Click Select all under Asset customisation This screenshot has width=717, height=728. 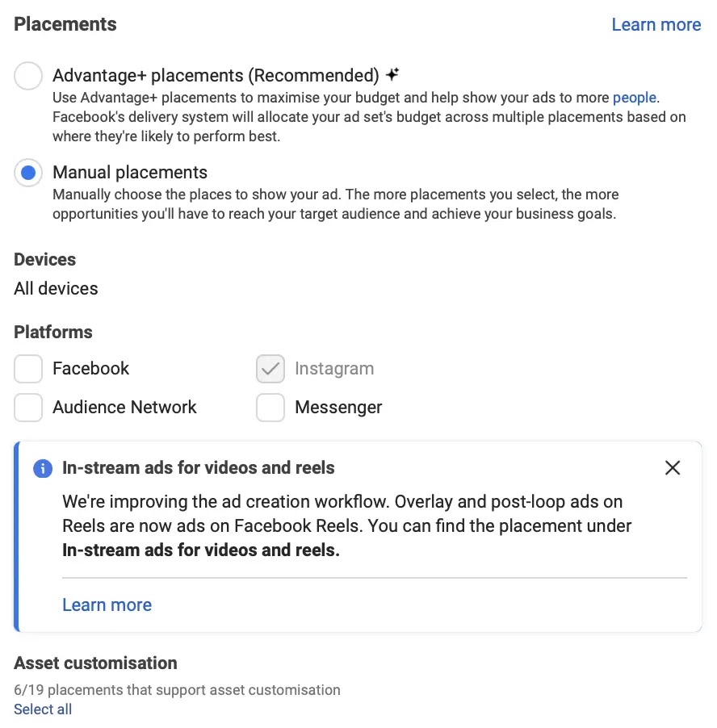42,709
